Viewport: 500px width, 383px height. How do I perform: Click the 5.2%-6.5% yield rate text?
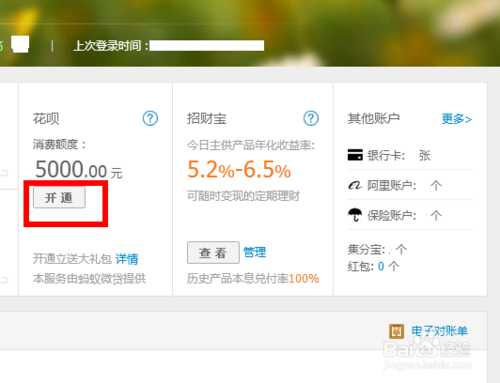click(239, 169)
